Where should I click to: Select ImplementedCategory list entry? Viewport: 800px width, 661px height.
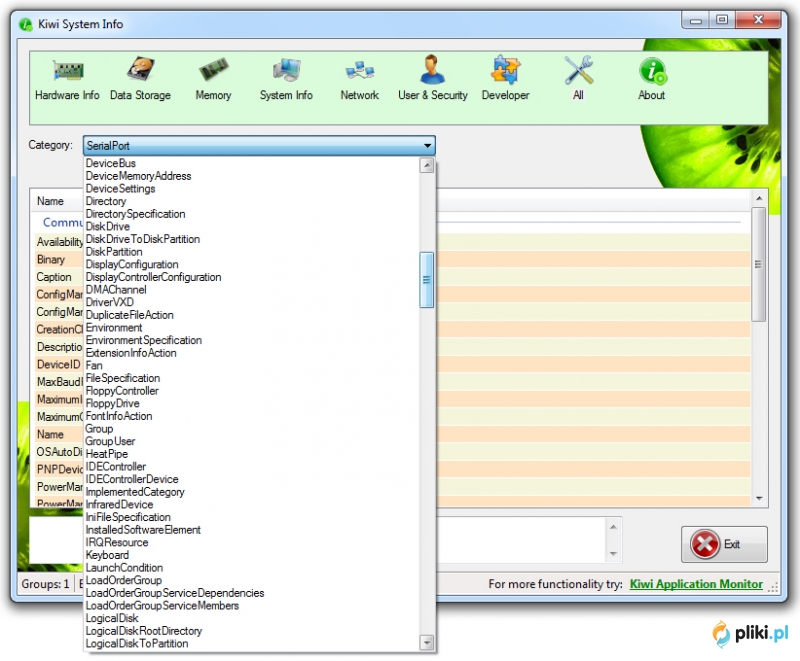tap(252, 492)
